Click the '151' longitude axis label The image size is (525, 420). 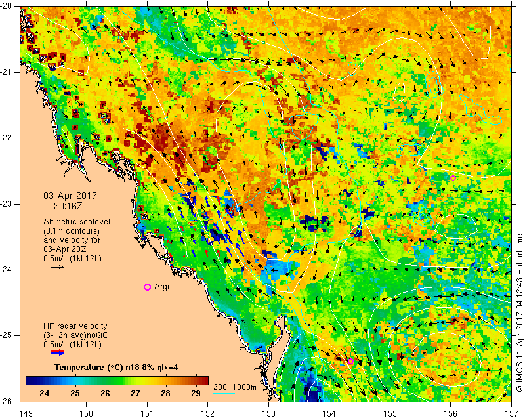147,414
